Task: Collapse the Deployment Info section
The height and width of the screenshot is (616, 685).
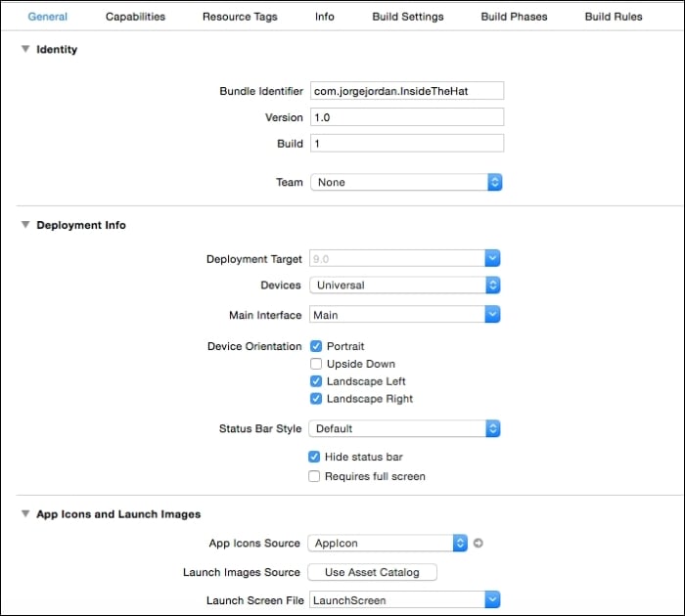Action: (25, 224)
